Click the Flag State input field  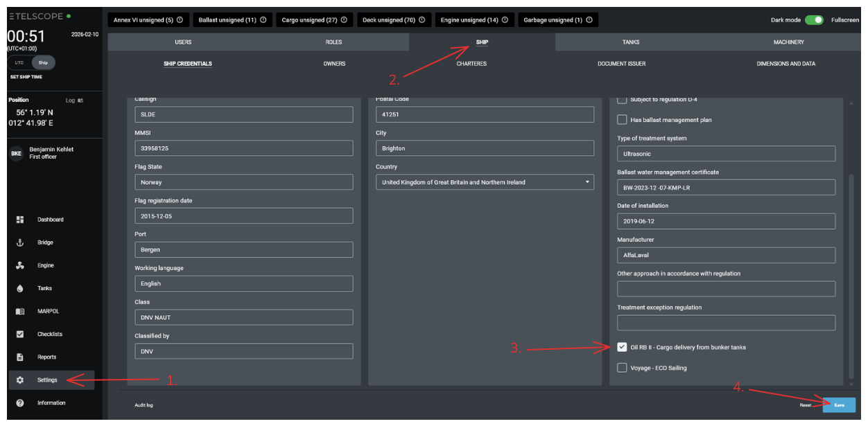click(243, 182)
